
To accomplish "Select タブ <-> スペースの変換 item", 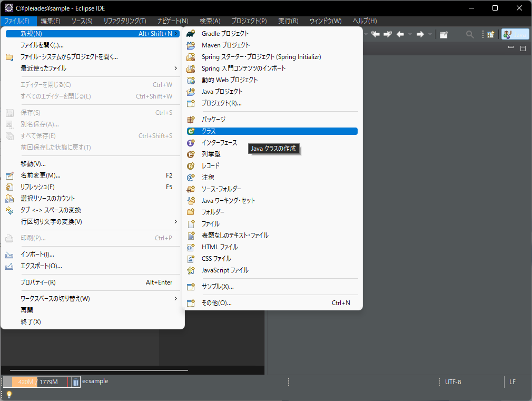I will tap(92, 210).
